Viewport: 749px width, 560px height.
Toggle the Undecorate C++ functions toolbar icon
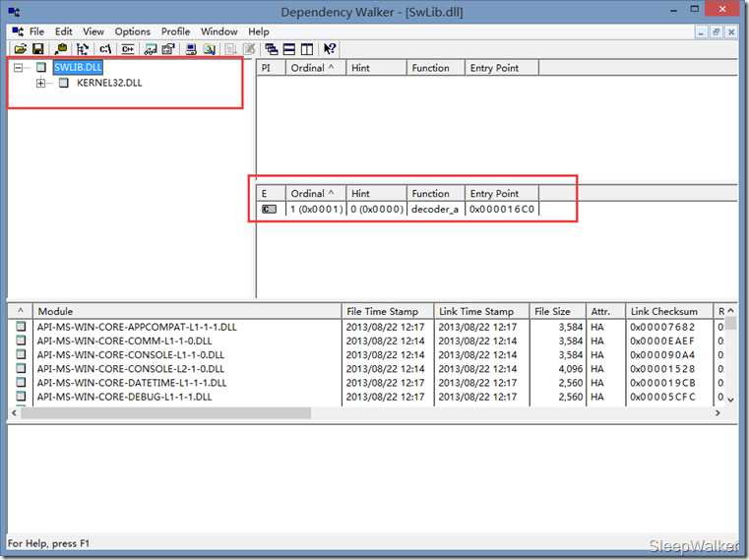(x=128, y=49)
